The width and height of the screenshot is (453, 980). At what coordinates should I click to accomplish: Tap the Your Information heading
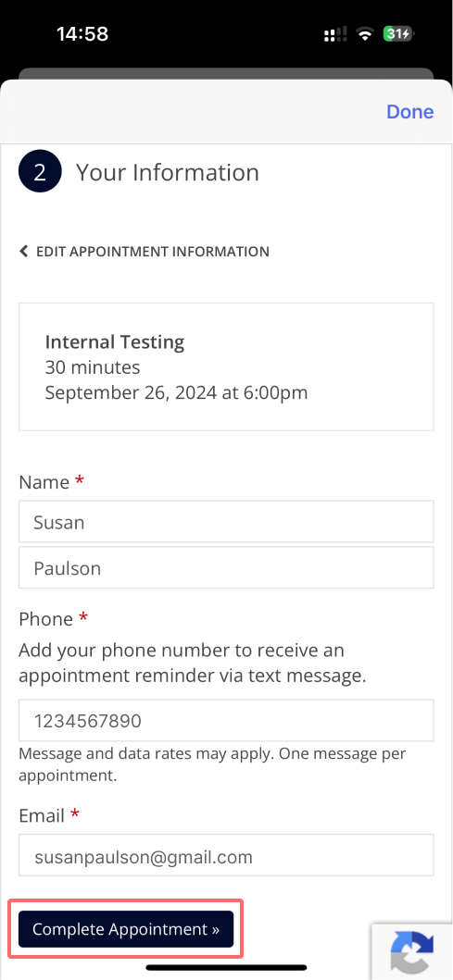[x=167, y=172]
